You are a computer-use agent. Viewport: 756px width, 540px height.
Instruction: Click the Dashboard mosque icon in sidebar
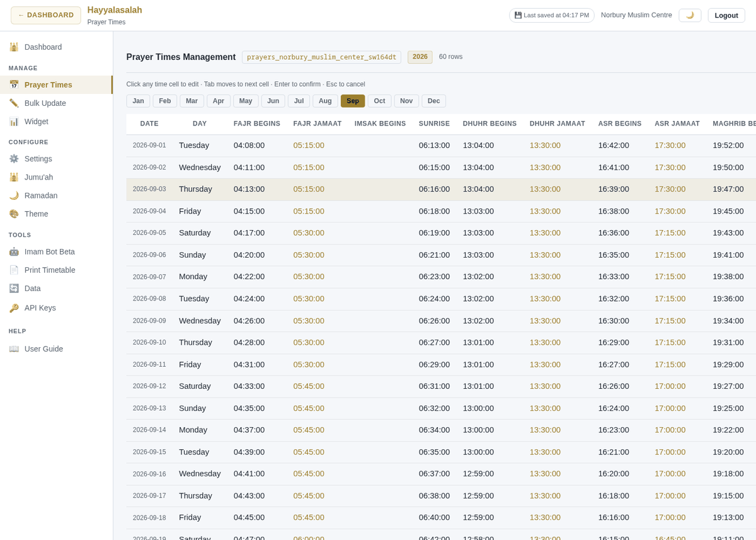click(x=14, y=47)
